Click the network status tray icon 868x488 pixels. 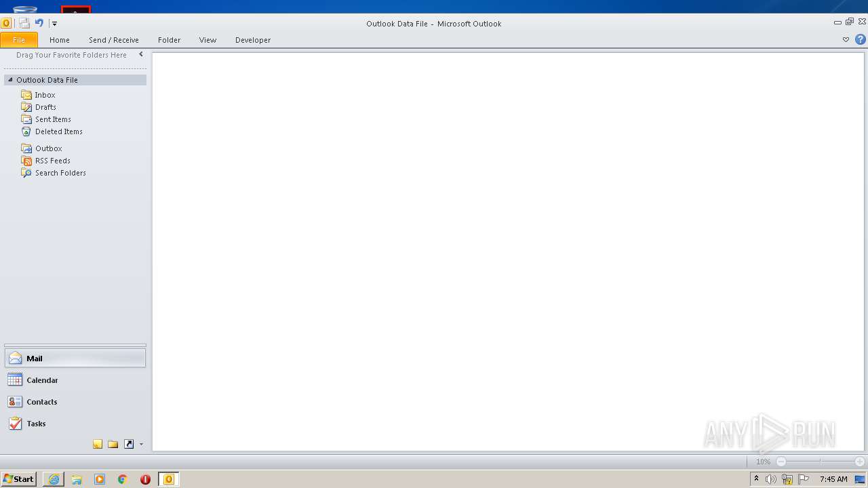(787, 479)
